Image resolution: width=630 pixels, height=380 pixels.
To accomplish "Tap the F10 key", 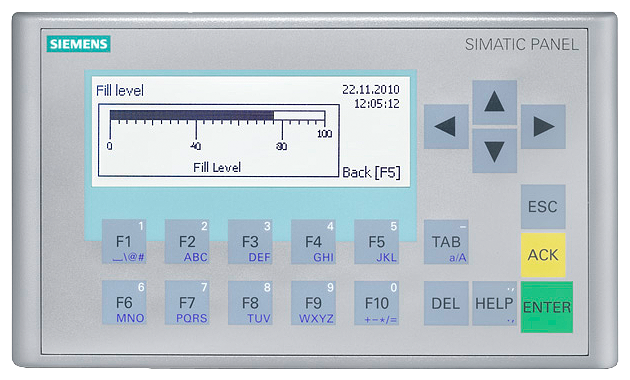I will tap(376, 303).
